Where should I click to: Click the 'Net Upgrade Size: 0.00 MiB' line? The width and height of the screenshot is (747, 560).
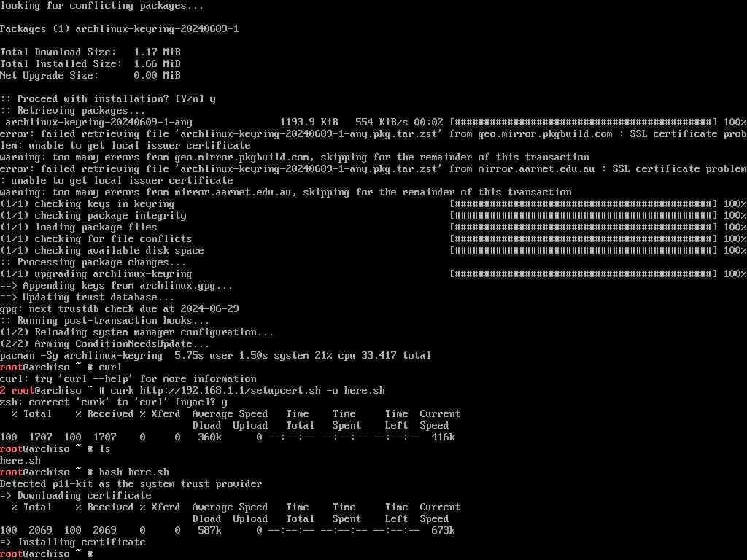(x=90, y=75)
